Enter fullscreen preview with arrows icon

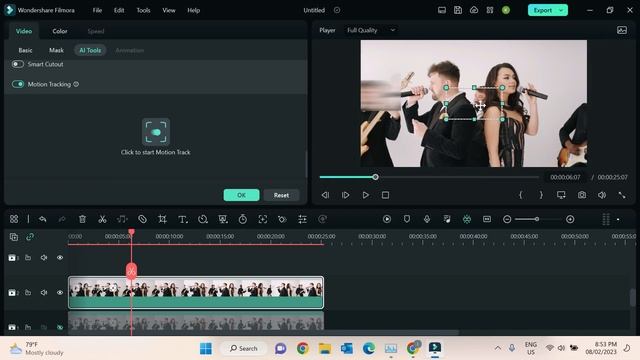point(622,195)
